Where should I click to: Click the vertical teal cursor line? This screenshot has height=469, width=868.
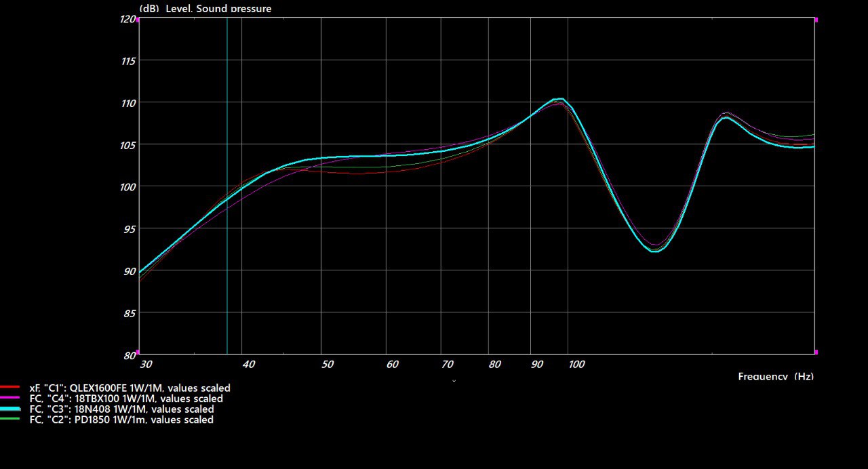pos(227,203)
